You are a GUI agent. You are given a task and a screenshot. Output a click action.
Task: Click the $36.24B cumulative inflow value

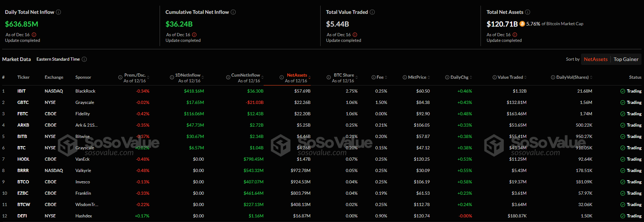tap(179, 24)
